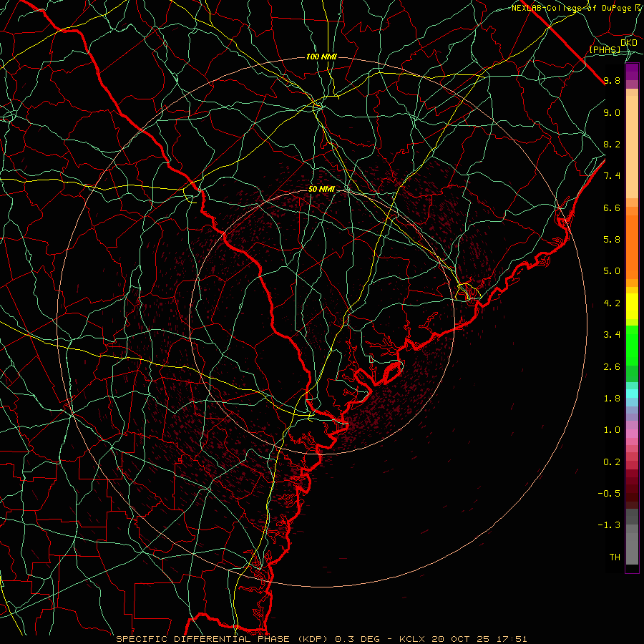This screenshot has width=644, height=644.
Task: Click the 7.4 value on the color scale
Action: (612, 176)
